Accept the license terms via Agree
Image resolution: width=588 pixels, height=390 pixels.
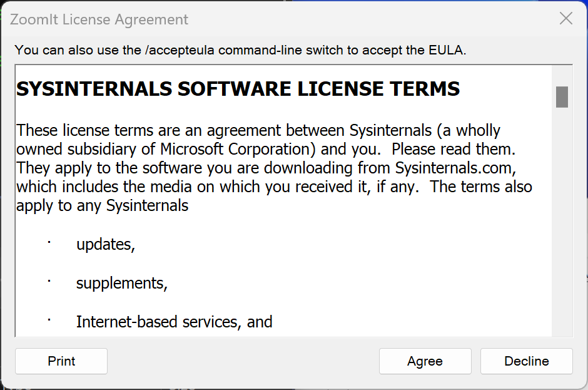tap(425, 361)
